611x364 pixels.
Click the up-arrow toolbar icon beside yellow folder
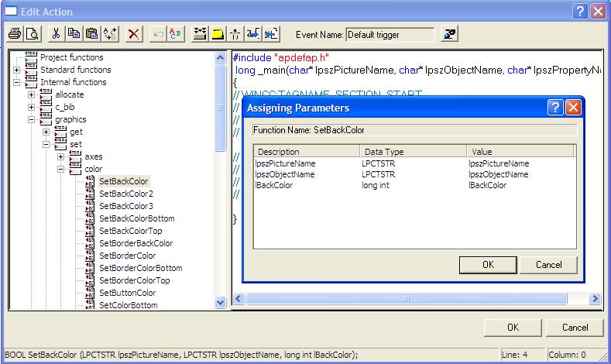[x=235, y=34]
